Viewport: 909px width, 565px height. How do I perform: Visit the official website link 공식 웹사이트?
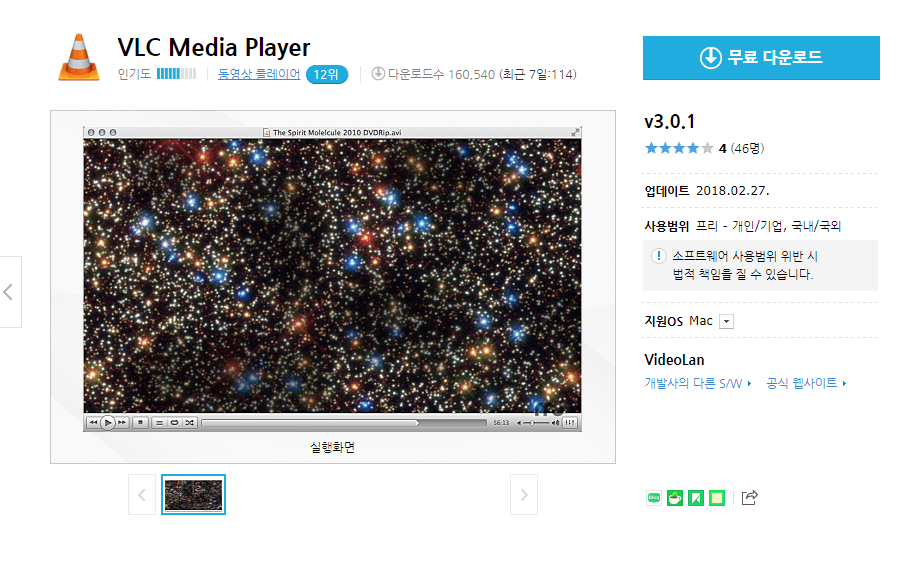(806, 383)
